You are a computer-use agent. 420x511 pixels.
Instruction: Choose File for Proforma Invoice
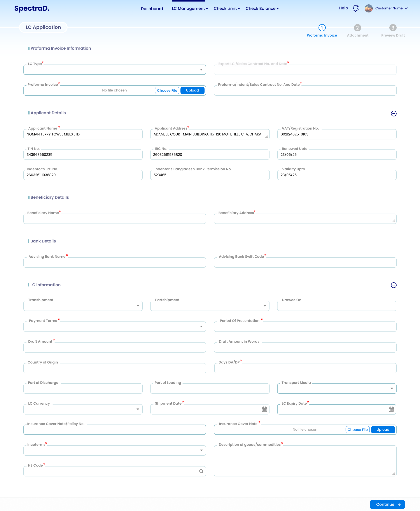[x=167, y=90]
